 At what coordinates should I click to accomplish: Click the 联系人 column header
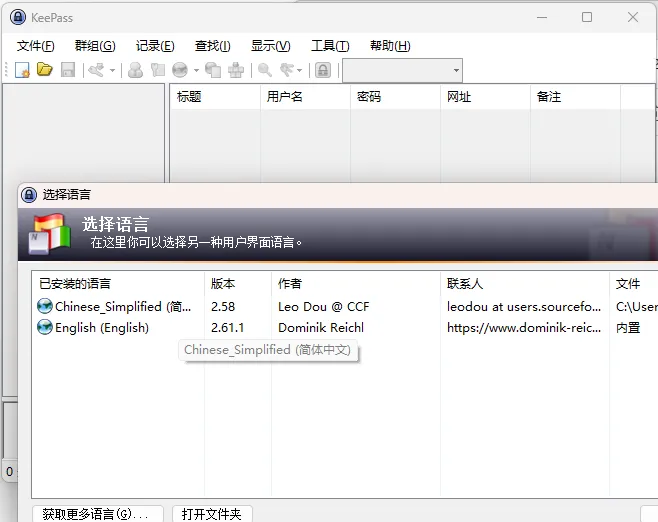tap(525, 284)
